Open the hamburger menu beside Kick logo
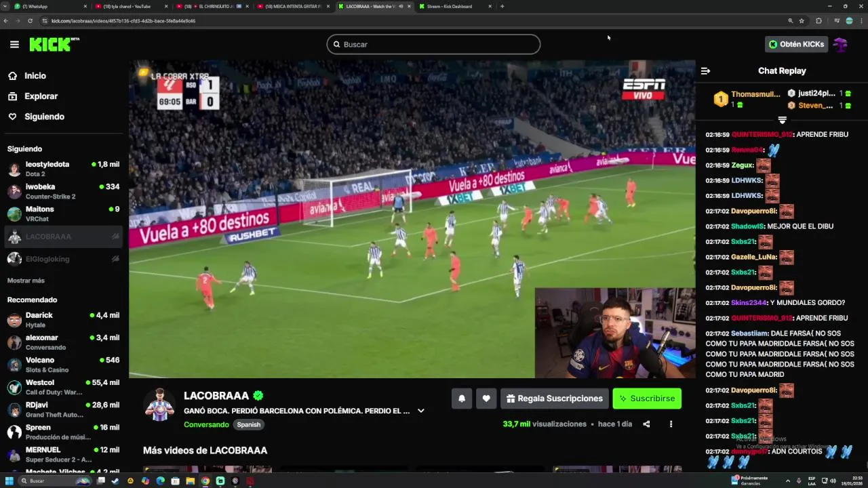The image size is (868, 488). 14,45
